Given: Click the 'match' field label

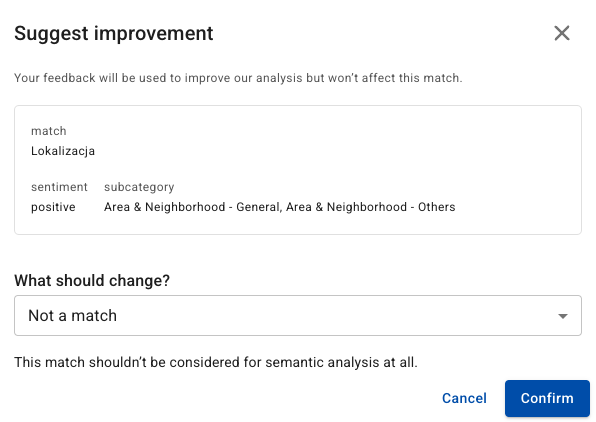Looking at the screenshot, I should pyautogui.click(x=49, y=131).
